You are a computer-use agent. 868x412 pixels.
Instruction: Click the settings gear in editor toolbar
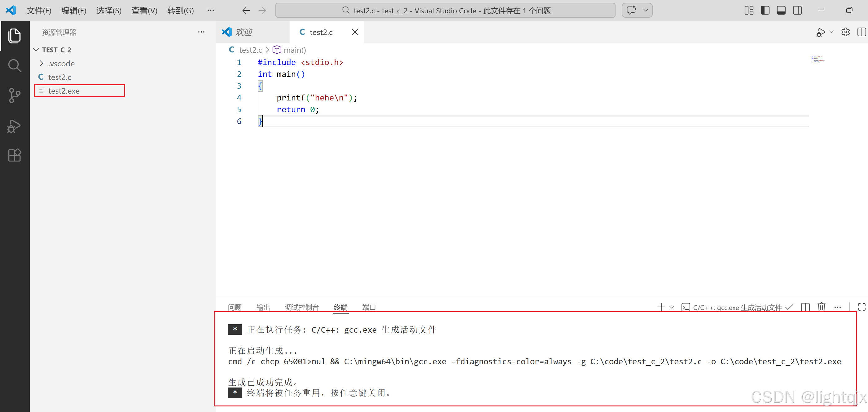(x=845, y=32)
